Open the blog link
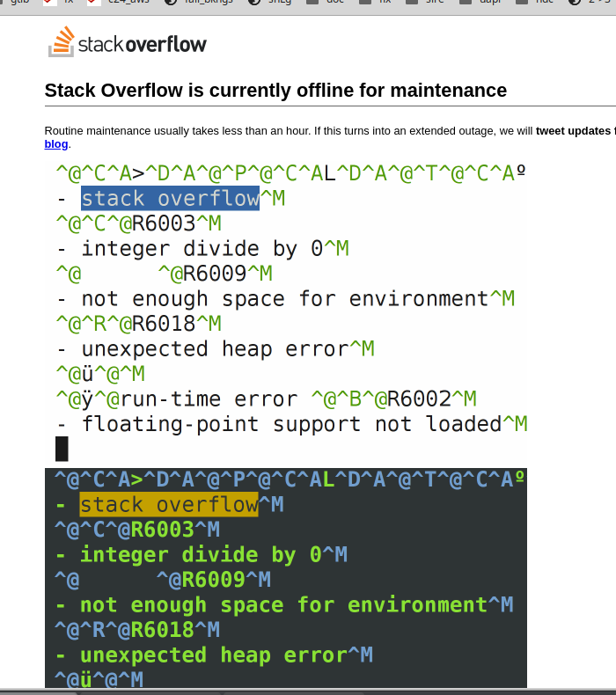 (x=56, y=144)
